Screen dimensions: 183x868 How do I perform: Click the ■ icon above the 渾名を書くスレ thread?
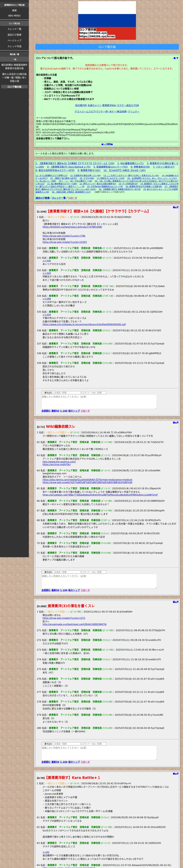pos(174,602)
